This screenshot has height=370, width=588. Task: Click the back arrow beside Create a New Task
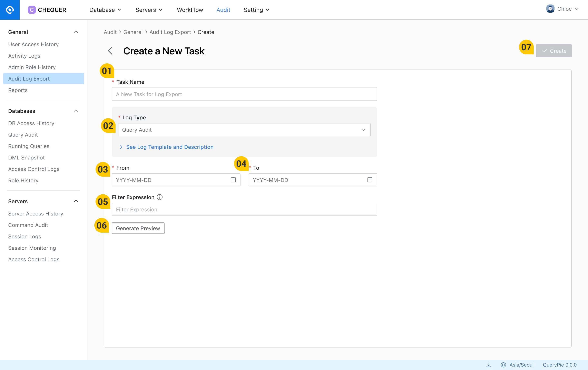click(x=110, y=51)
